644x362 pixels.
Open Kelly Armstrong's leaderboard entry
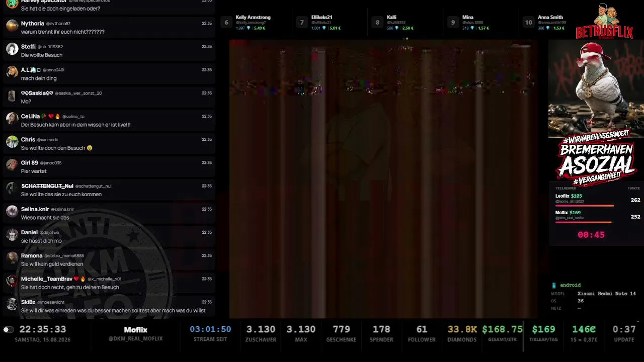point(254,22)
